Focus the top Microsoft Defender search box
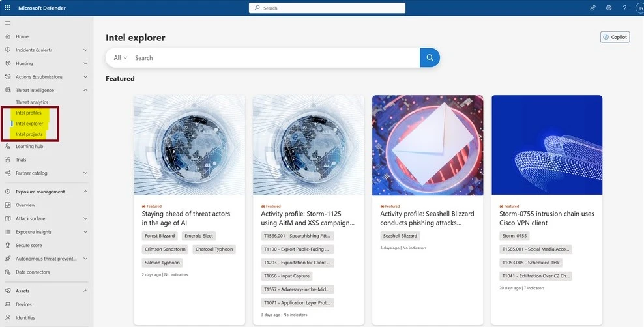644x327 pixels. (327, 8)
